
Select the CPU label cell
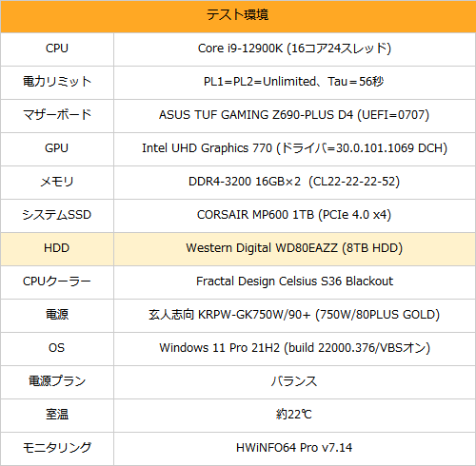tap(57, 49)
